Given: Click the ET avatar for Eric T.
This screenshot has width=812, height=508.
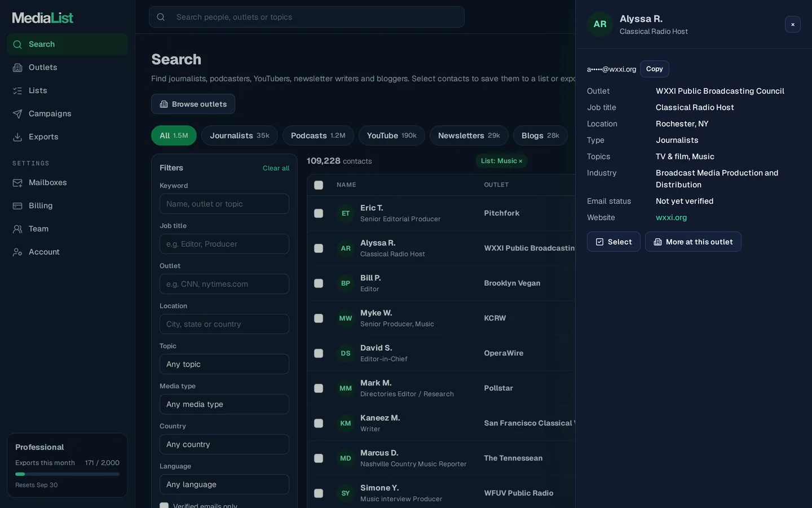Looking at the screenshot, I should [x=346, y=213].
